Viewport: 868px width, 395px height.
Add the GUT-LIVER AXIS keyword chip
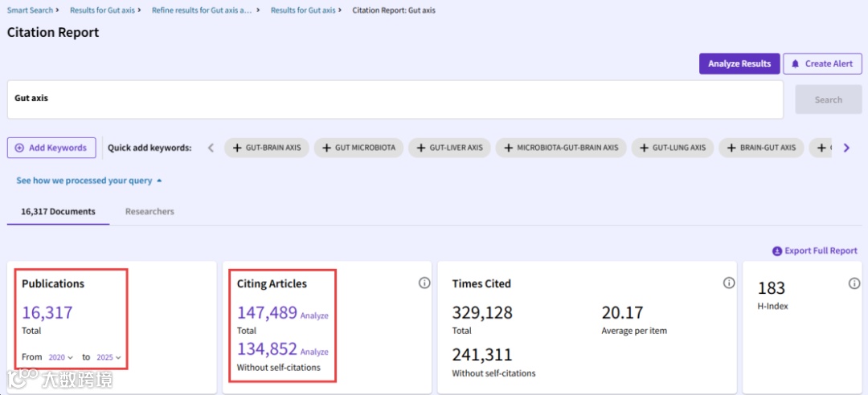pos(449,148)
